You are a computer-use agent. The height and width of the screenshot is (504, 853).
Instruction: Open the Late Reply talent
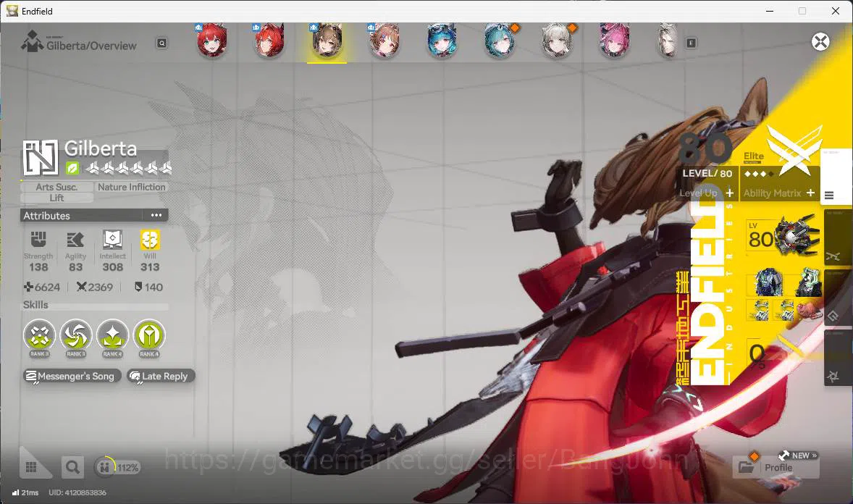click(161, 376)
